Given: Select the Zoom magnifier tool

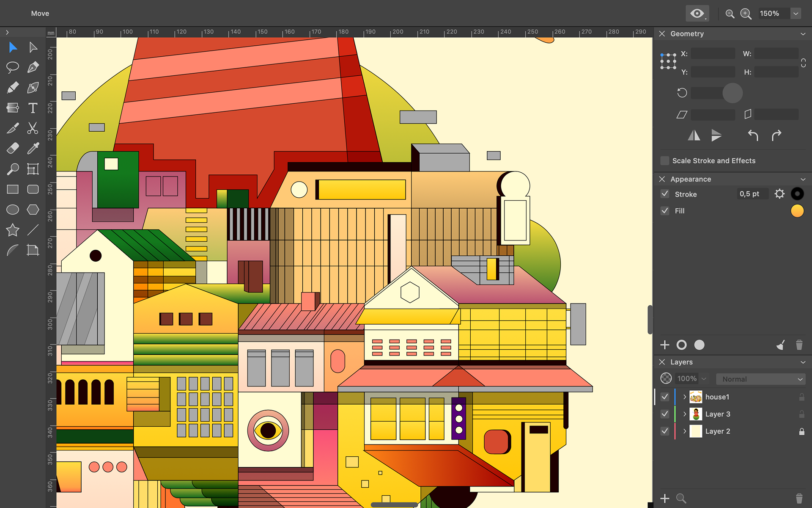Looking at the screenshot, I should pyautogui.click(x=13, y=169).
